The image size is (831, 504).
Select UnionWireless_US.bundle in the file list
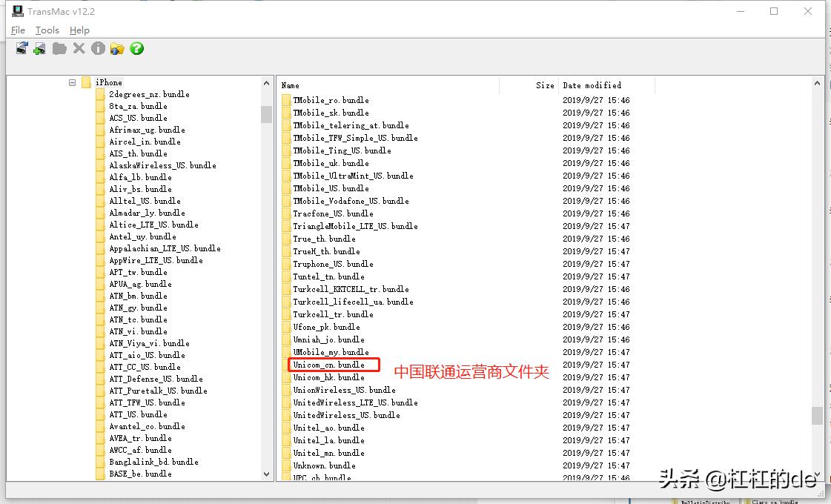pyautogui.click(x=344, y=390)
